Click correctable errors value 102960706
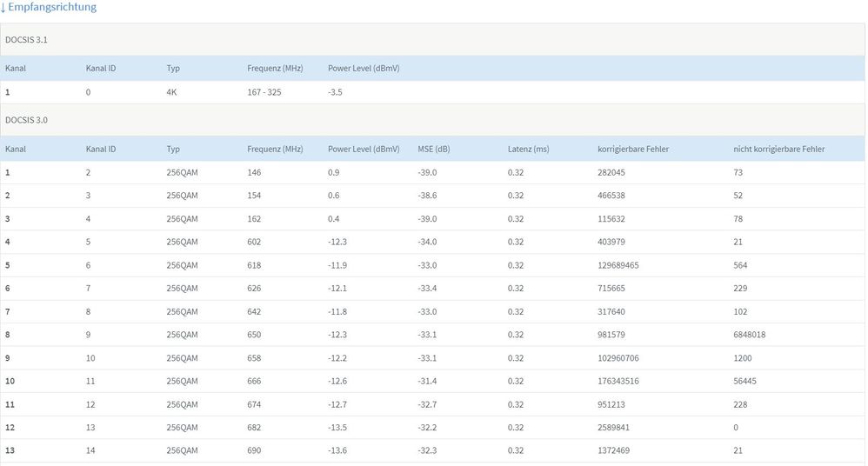868x466 pixels. (618, 358)
